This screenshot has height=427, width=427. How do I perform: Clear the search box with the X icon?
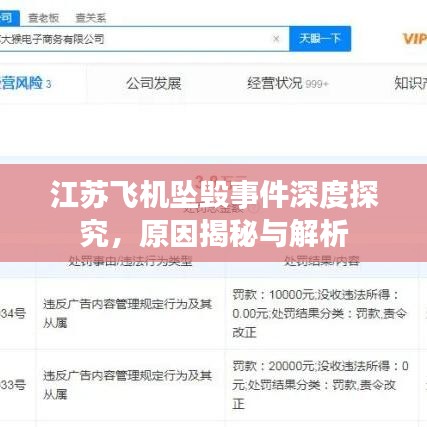coord(276,39)
